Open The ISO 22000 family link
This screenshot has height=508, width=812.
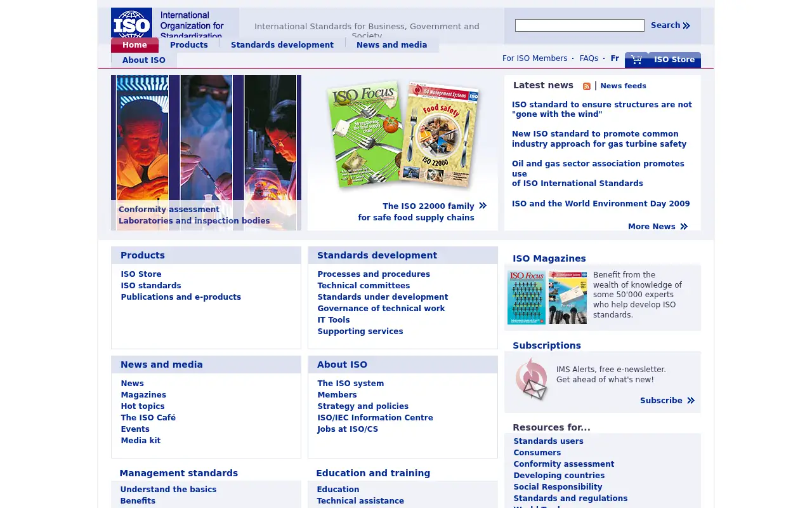(428, 206)
